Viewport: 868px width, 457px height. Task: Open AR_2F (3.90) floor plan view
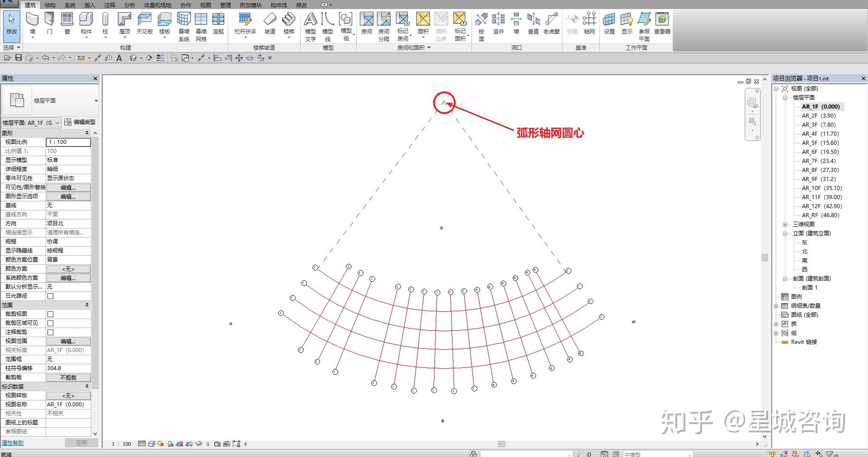[819, 116]
